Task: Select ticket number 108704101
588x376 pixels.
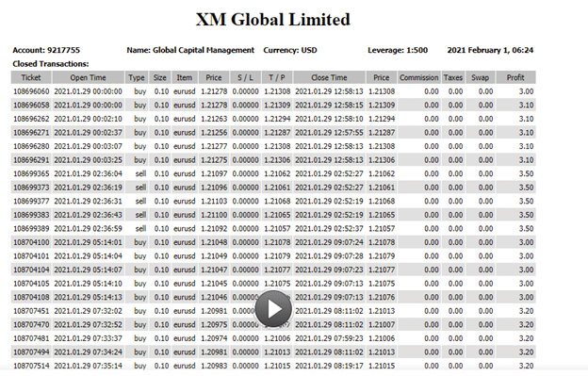Action: 31,256
